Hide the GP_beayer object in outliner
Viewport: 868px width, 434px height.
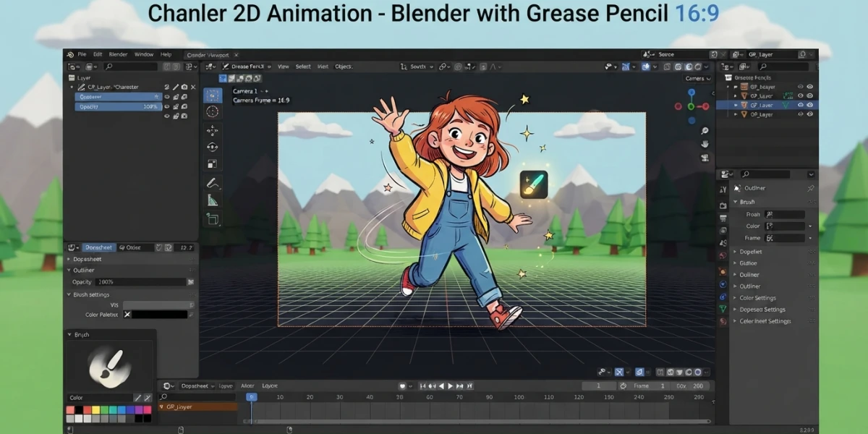click(809, 86)
